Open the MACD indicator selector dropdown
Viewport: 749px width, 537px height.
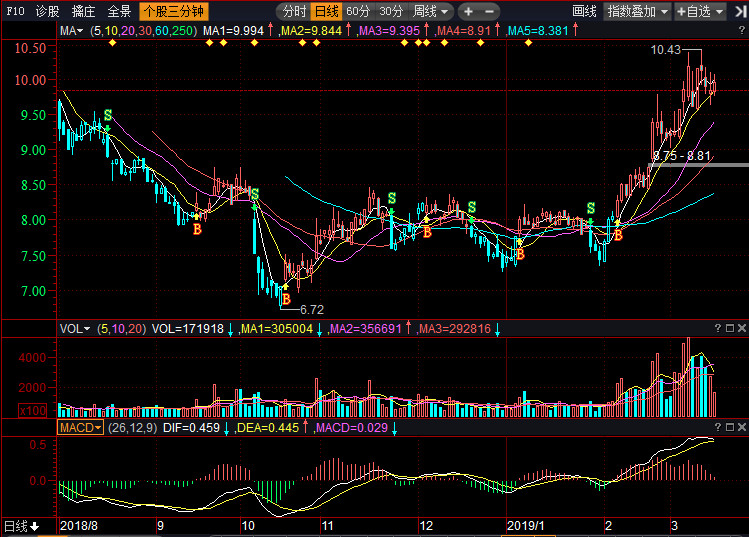80,428
